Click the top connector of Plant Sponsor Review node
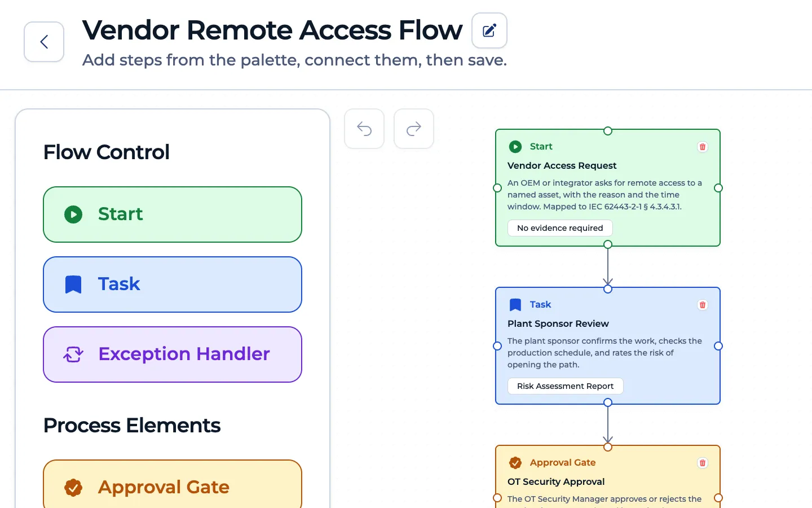The image size is (812, 508). [608, 289]
